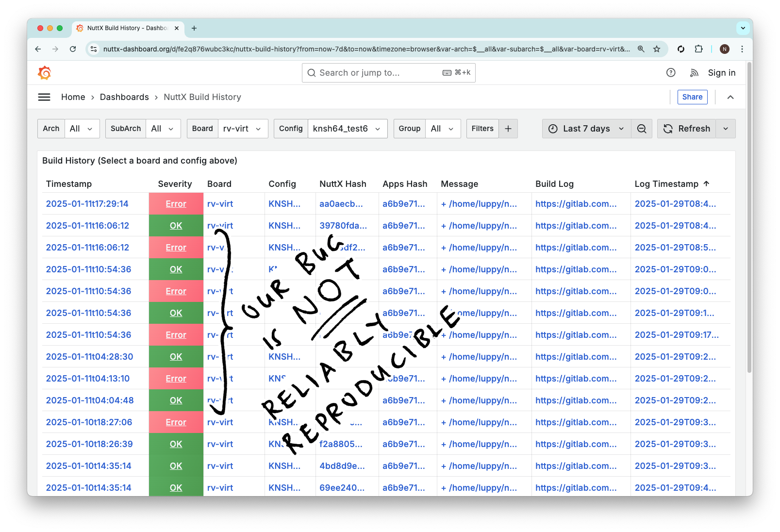Open the Arch variable dropdown
780x532 pixels.
[82, 129]
